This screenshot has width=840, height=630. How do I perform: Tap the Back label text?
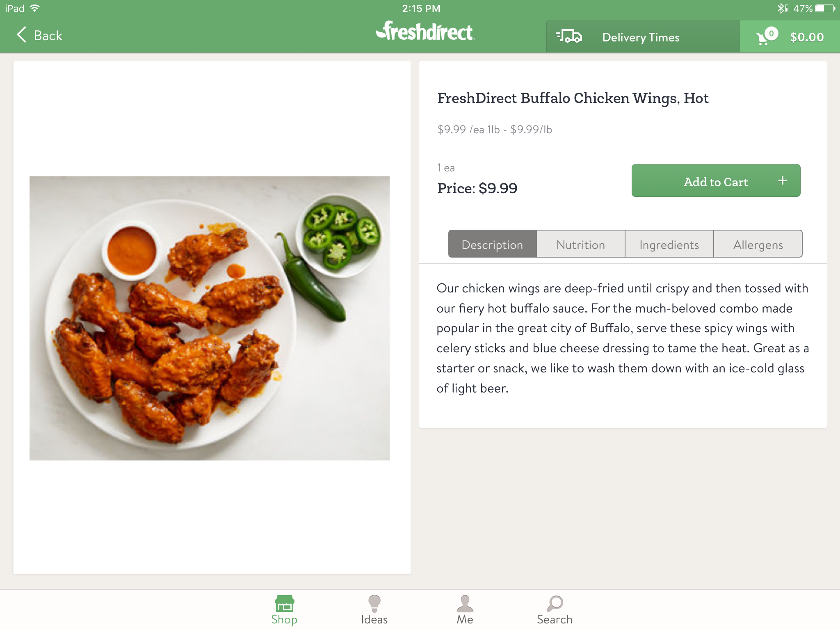(x=48, y=36)
